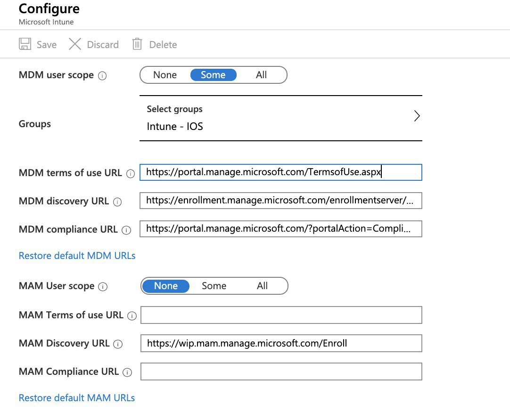This screenshot has width=510, height=420.
Task: Click the Discard label in toolbar
Action: [103, 45]
